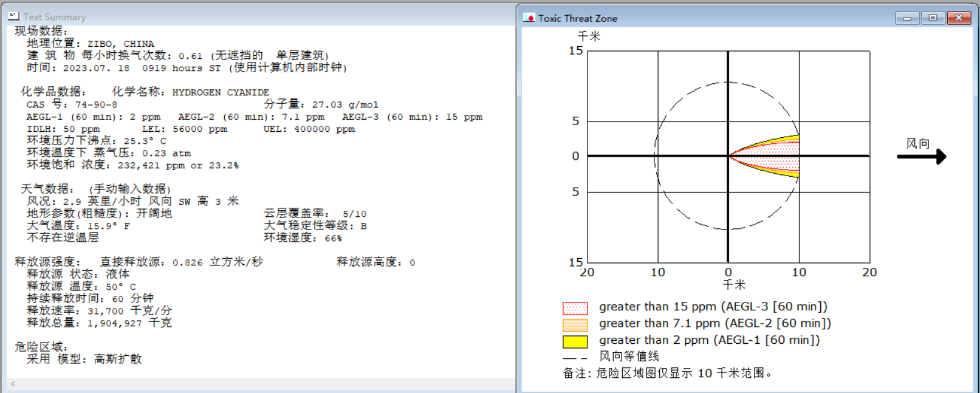Minimize the Toxic Threat Zone window
The width and height of the screenshot is (980, 393).
(907, 18)
